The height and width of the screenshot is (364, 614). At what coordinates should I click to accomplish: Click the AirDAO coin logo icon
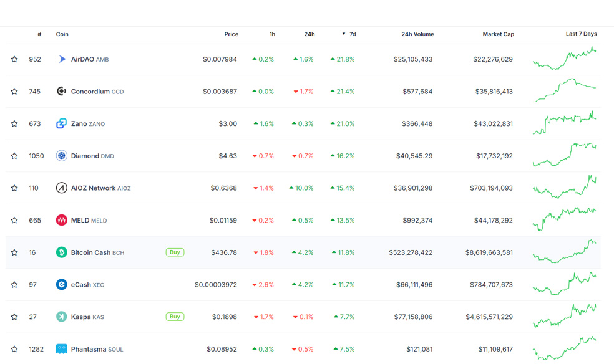click(62, 59)
